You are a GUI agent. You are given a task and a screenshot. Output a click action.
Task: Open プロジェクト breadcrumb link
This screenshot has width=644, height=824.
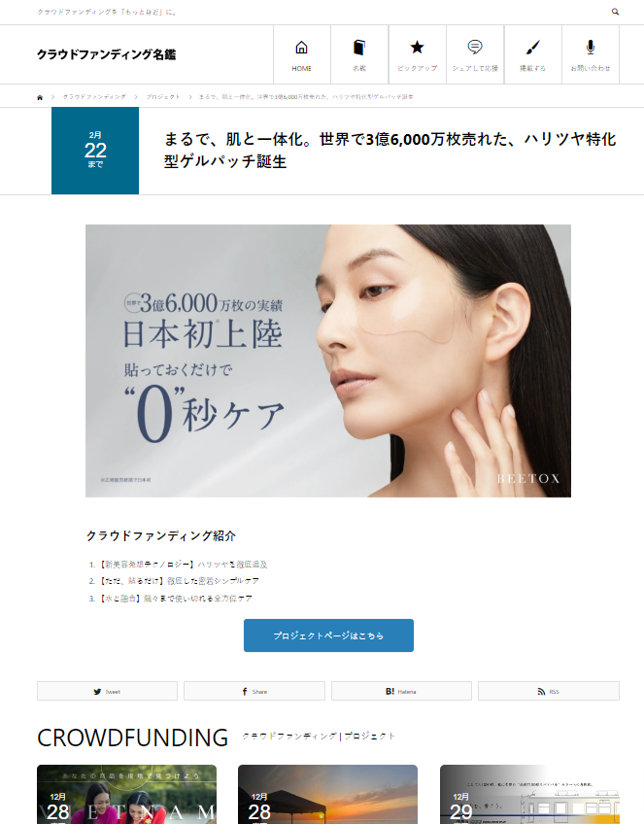tap(163, 97)
